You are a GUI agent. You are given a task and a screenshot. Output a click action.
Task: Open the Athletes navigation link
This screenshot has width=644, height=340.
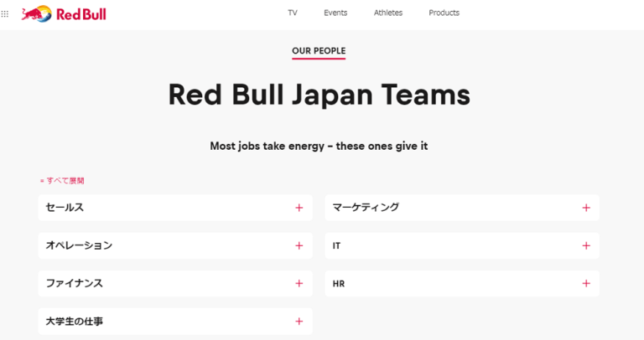(x=388, y=13)
